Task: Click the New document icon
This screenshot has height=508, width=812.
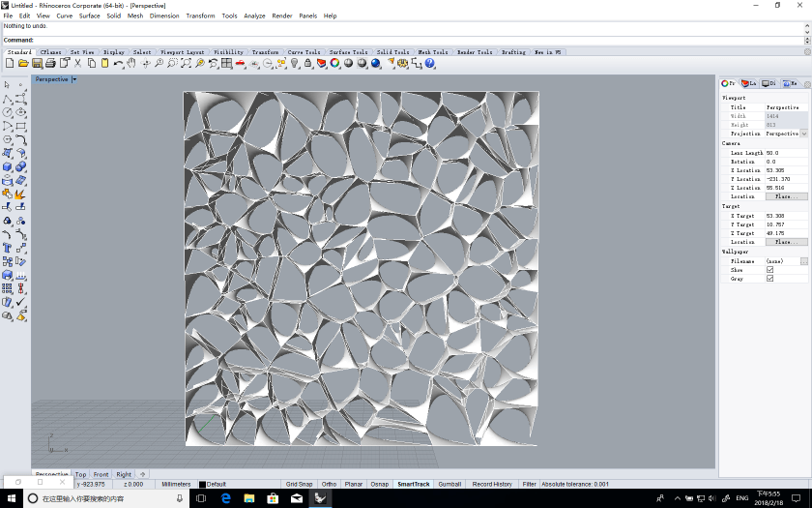Action: (x=10, y=63)
